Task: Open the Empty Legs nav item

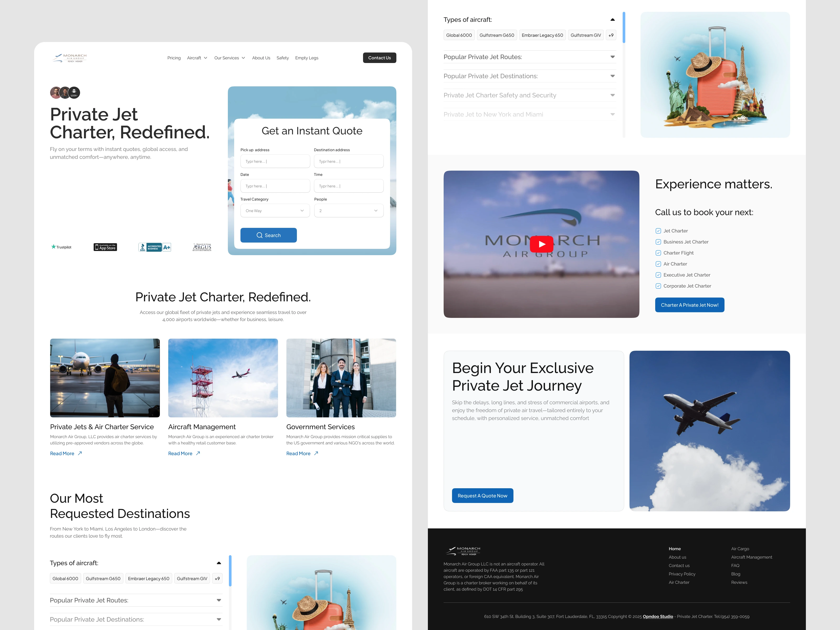Action: [306, 58]
